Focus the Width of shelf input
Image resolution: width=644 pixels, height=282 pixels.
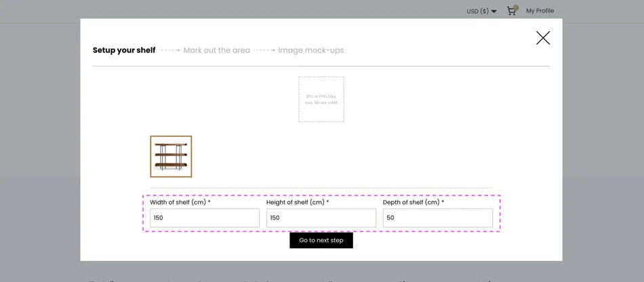(x=205, y=218)
